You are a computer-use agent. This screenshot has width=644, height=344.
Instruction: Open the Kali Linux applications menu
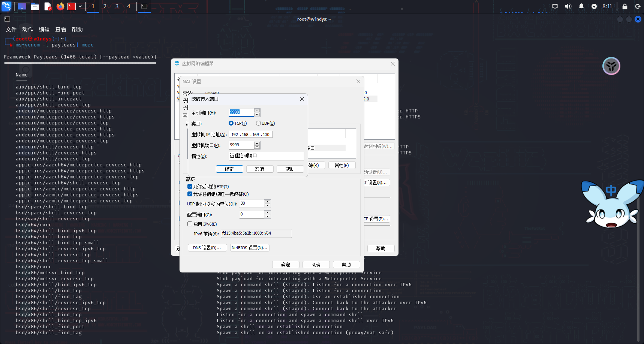pyautogui.click(x=6, y=6)
